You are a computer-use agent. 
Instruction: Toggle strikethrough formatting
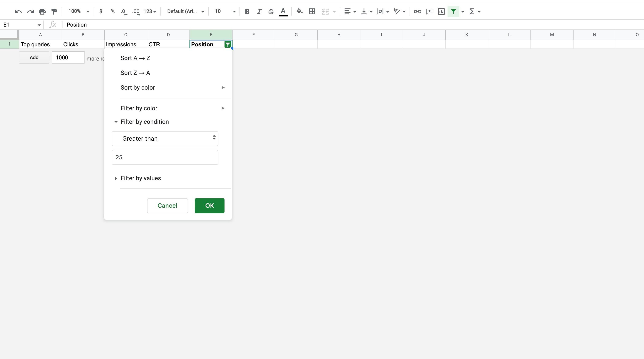coord(271,12)
